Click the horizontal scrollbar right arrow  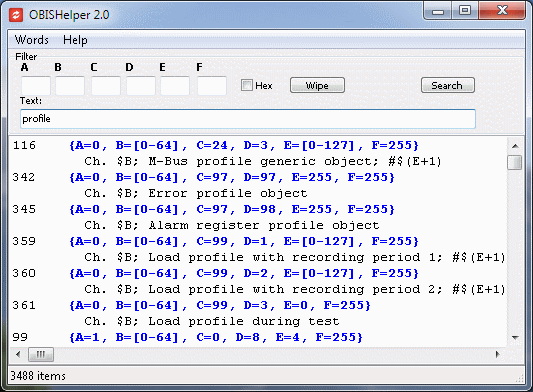498,355
